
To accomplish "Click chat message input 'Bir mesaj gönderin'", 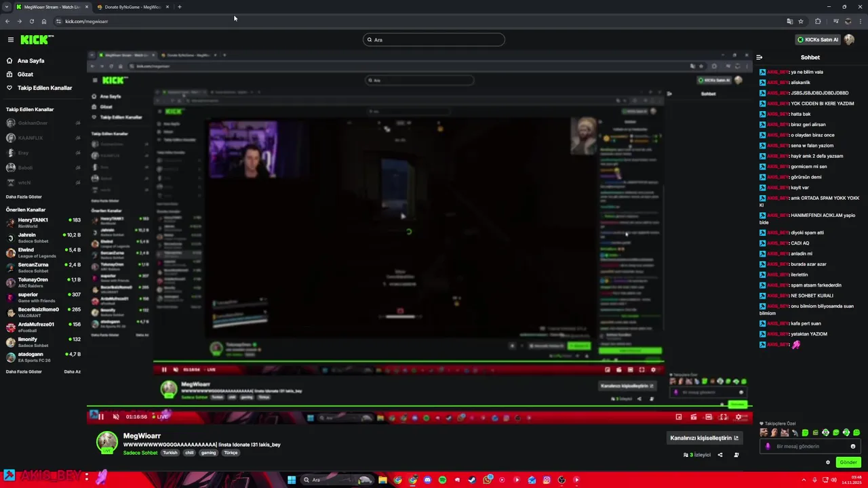I will coord(810,447).
